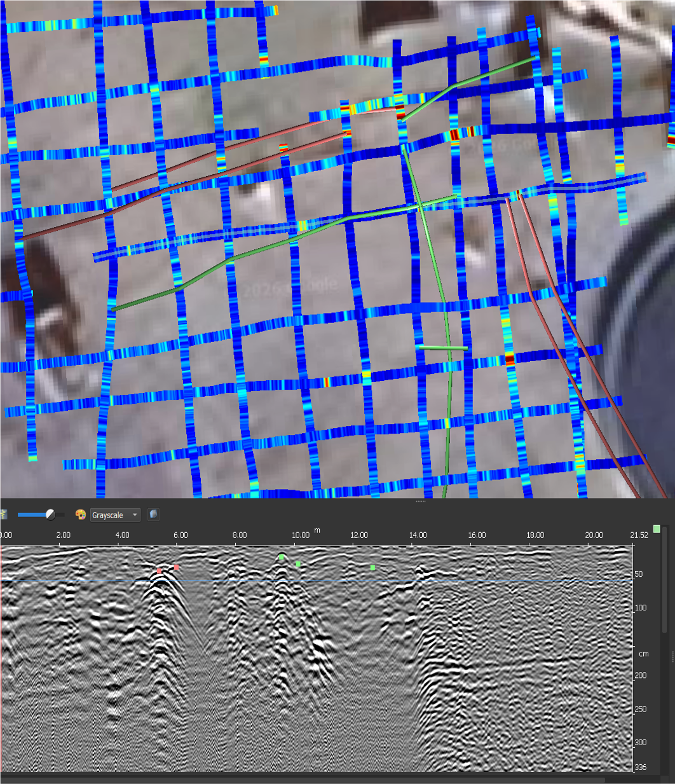Click the contrast slider handle
The width and height of the screenshot is (675, 784).
[x=51, y=514]
